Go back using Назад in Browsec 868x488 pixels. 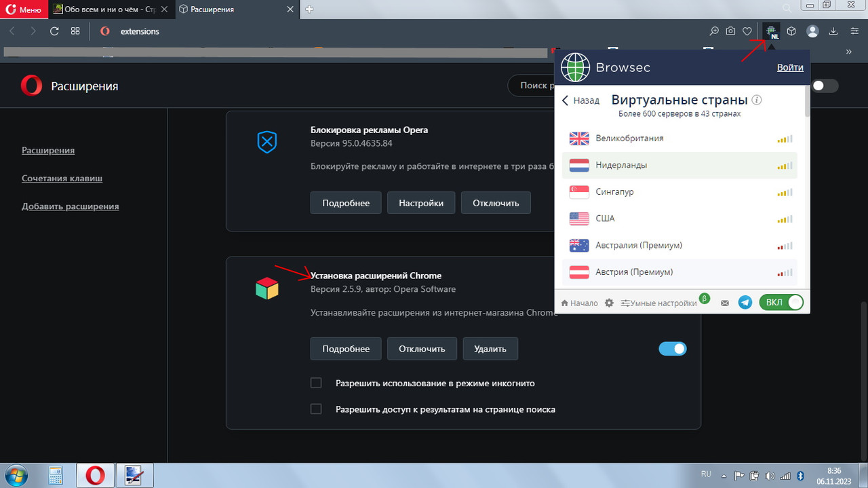[x=581, y=100]
